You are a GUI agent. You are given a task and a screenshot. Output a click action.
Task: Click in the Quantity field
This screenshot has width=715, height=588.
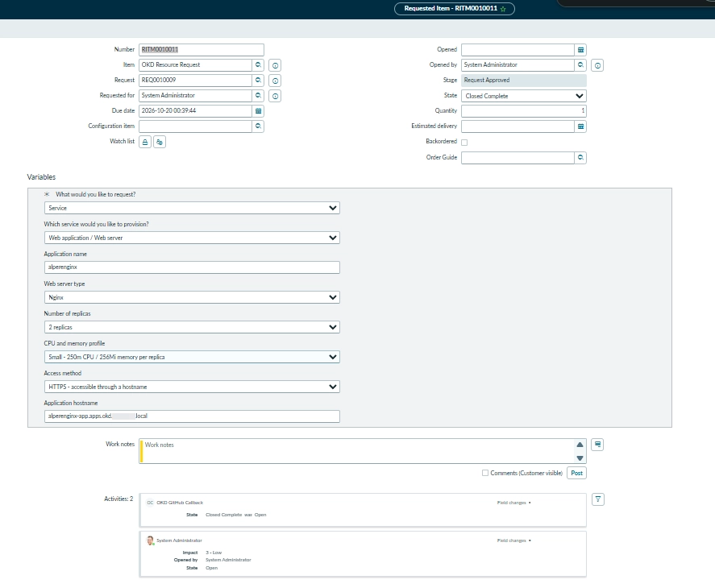(523, 111)
